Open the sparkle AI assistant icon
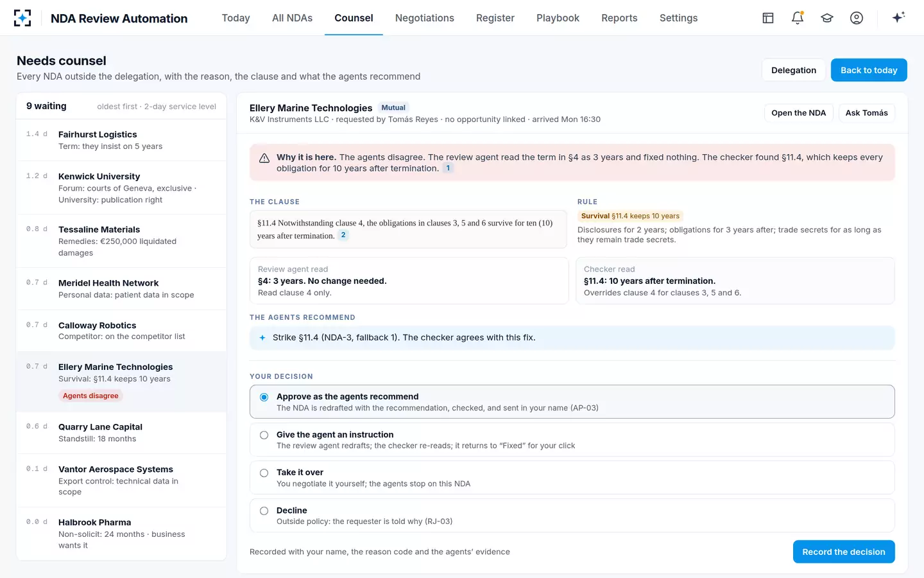The height and width of the screenshot is (578, 924). 898,17
